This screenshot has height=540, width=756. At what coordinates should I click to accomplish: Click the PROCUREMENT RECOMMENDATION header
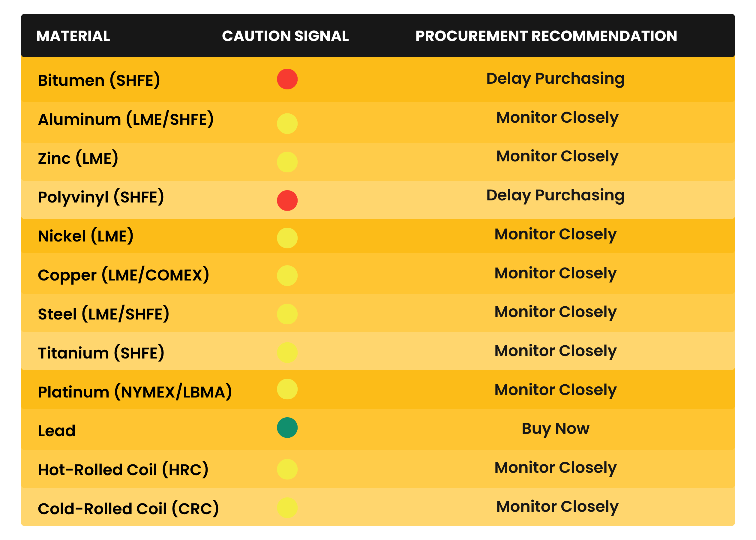tap(546, 36)
